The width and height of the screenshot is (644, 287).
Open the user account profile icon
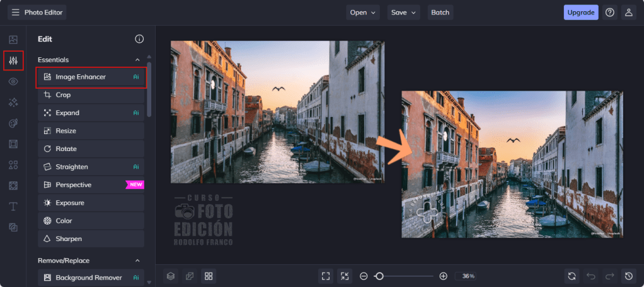[628, 12]
